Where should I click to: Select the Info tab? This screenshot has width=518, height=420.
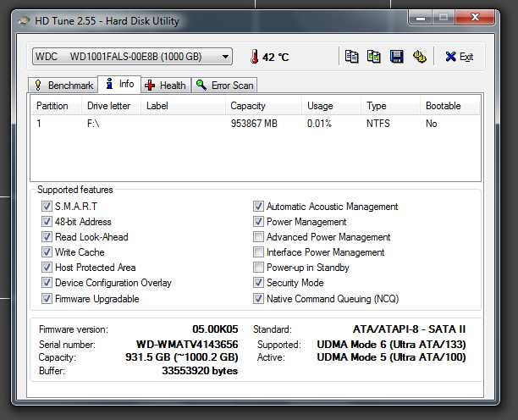pyautogui.click(x=119, y=84)
